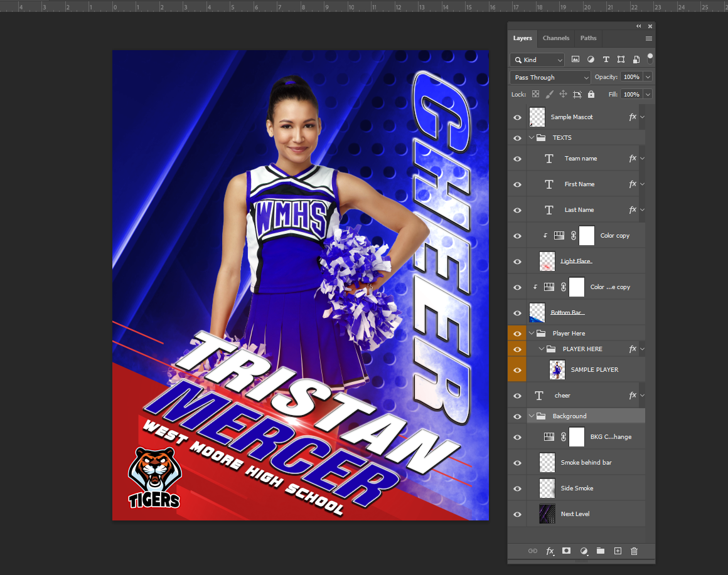
Task: Switch to the Channels tab
Action: pyautogui.click(x=556, y=38)
